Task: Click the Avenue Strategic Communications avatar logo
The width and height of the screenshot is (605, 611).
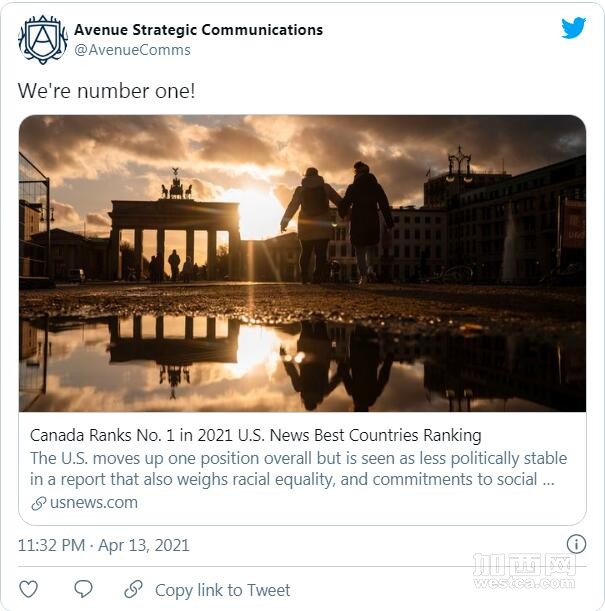Action: 43,40
